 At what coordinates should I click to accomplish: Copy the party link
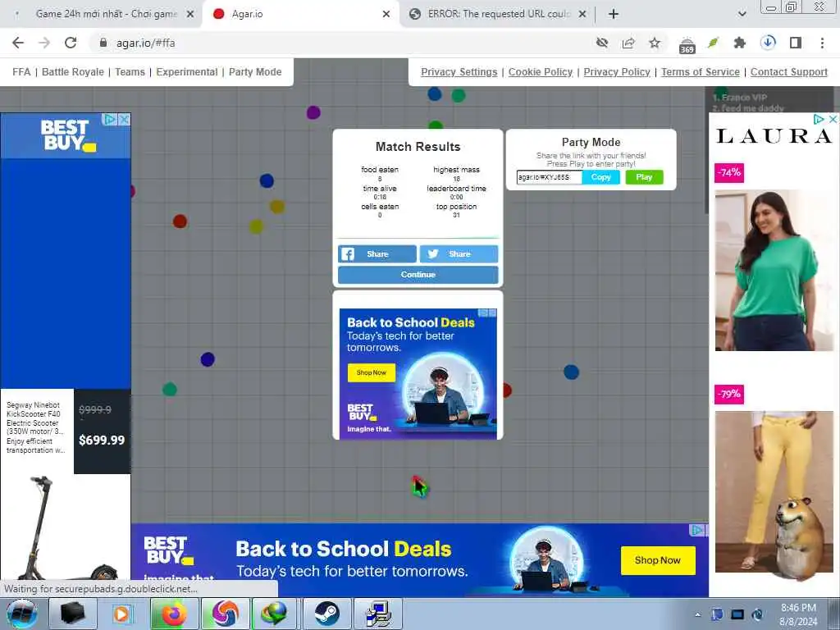coord(601,177)
